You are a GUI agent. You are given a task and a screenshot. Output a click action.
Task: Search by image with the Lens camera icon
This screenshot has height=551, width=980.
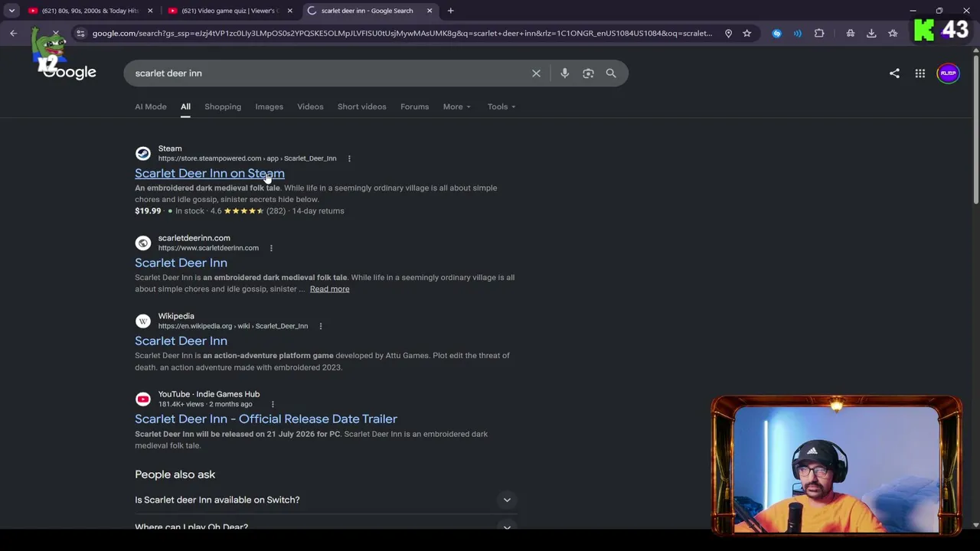click(588, 73)
